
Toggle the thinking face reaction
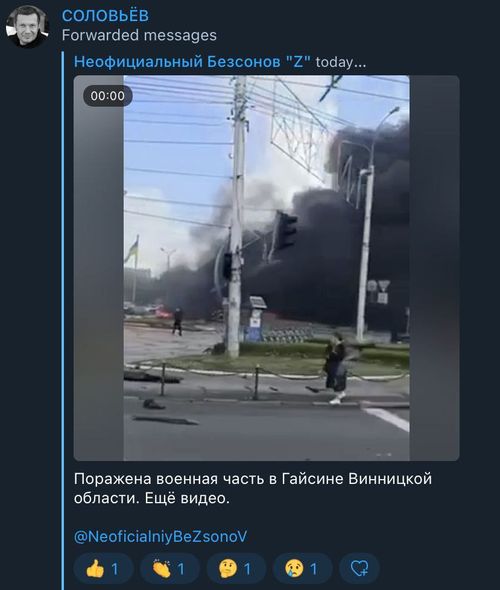[236, 569]
